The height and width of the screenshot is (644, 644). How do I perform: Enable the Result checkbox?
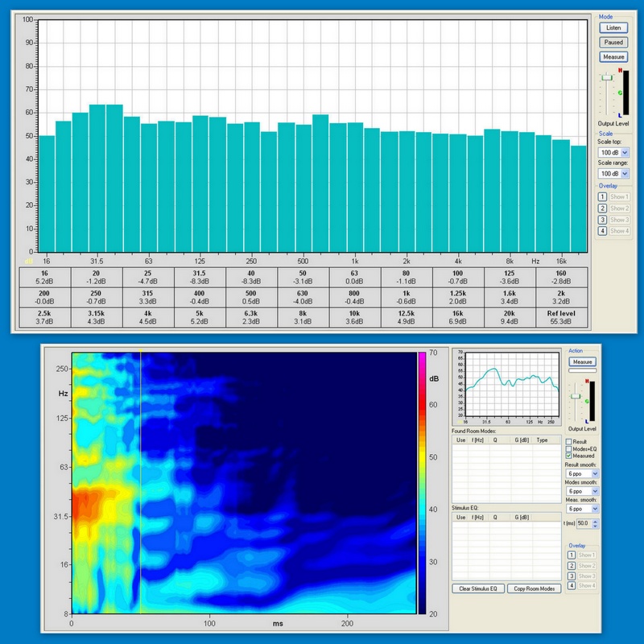click(x=570, y=441)
